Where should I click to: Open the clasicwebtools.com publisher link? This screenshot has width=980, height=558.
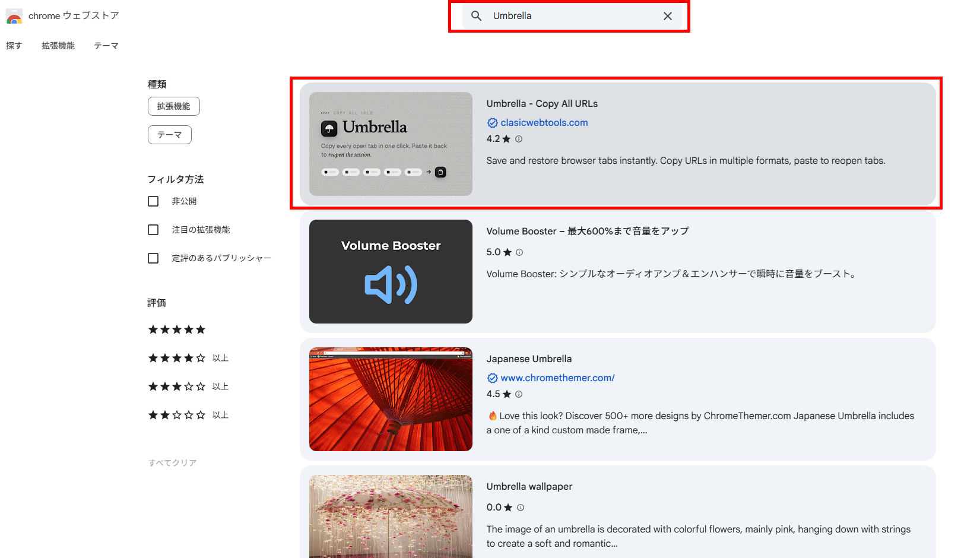[x=544, y=123]
